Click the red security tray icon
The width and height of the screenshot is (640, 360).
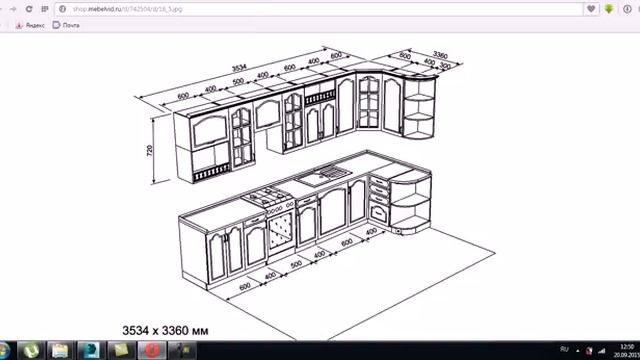click(x=589, y=351)
